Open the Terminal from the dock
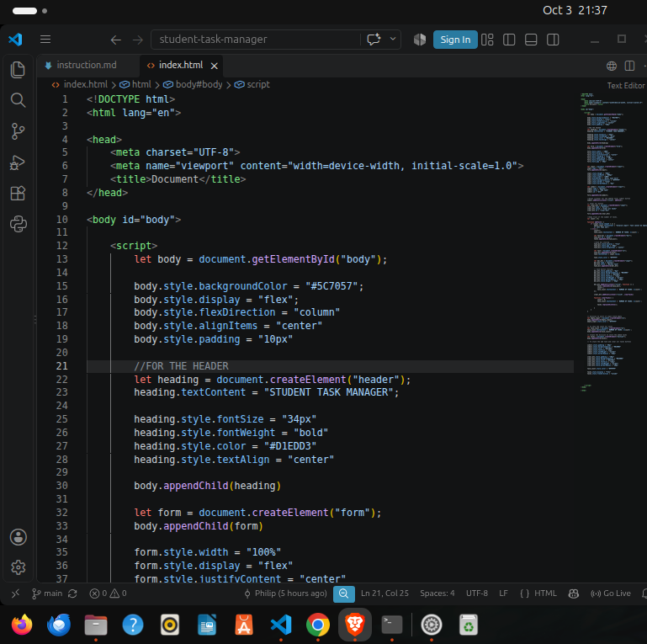 [391, 625]
